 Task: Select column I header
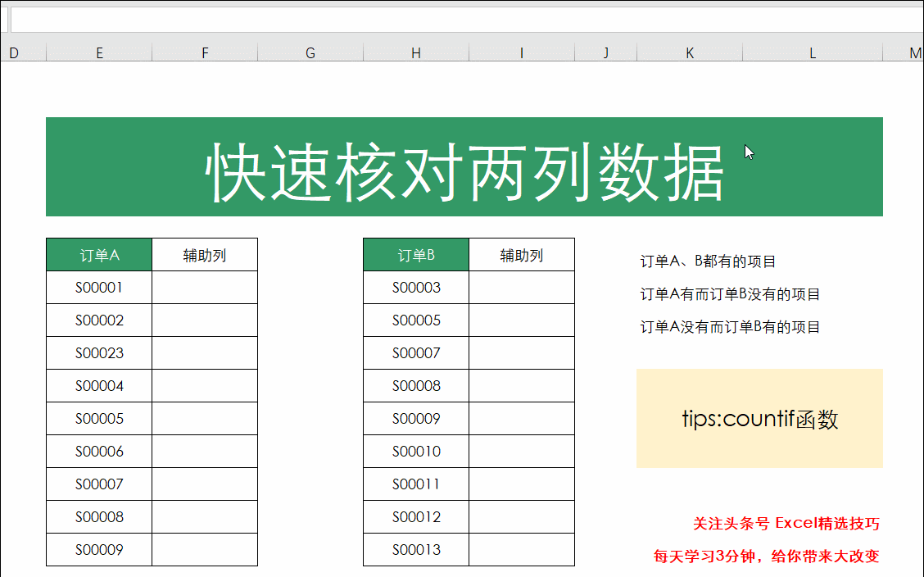tap(522, 53)
